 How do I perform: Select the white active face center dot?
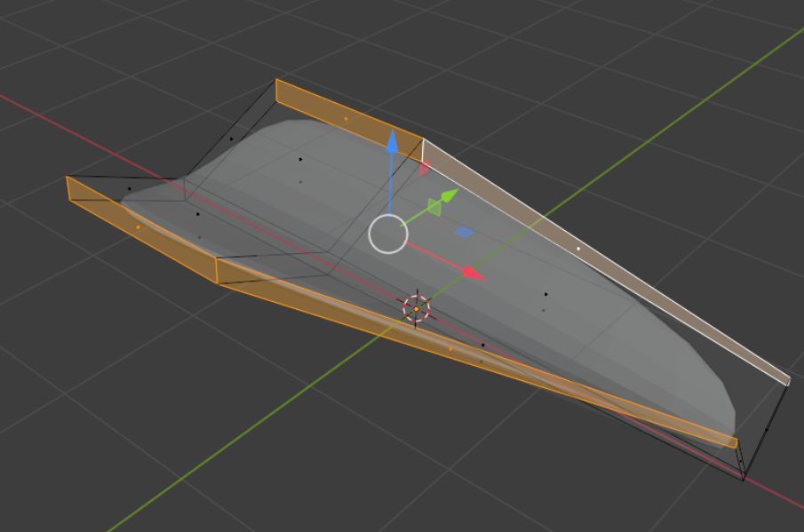coord(579,249)
